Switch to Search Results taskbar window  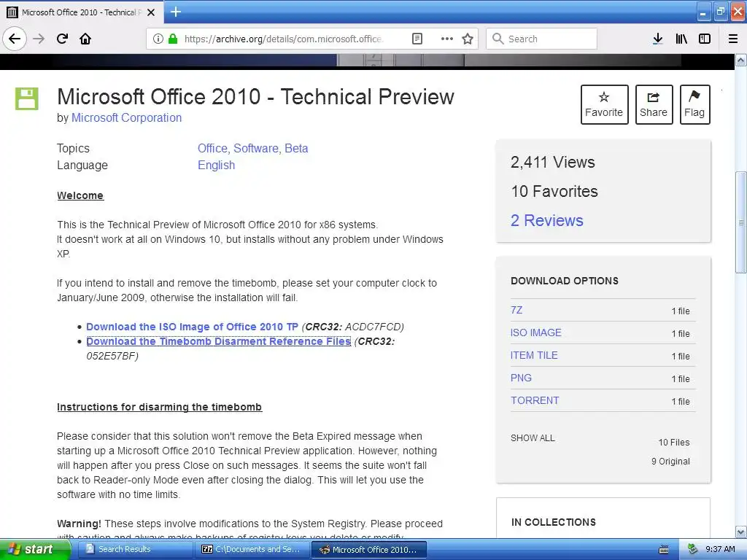click(x=135, y=550)
